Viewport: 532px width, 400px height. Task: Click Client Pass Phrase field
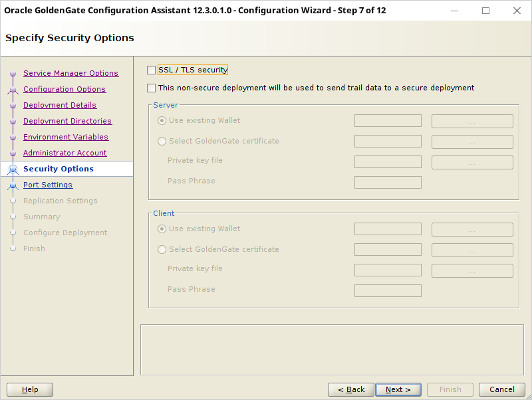coord(388,290)
